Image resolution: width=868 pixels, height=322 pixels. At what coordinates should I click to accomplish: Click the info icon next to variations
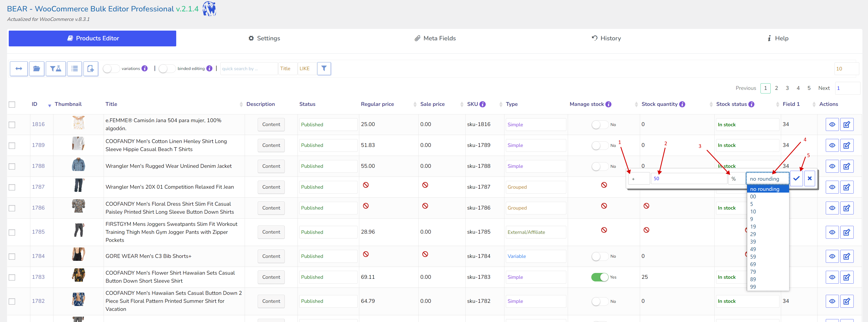click(145, 68)
